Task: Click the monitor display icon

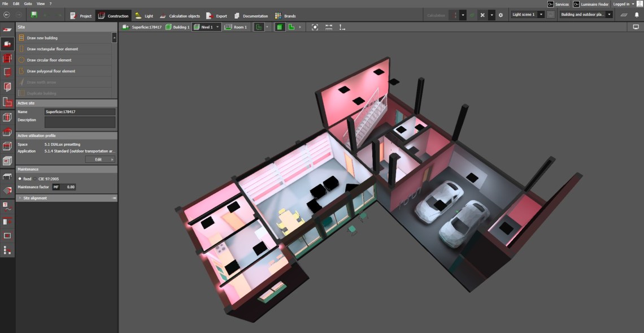Action: (636, 27)
